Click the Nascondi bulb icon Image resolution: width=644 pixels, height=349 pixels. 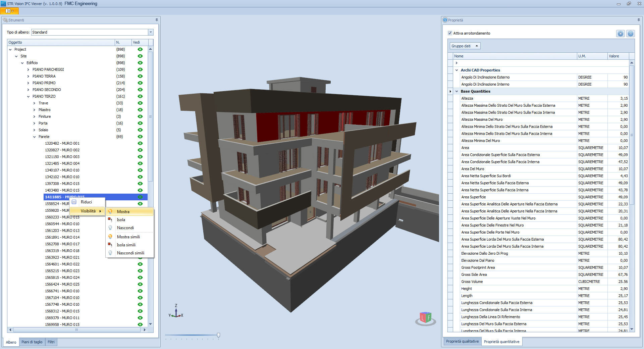110,228
